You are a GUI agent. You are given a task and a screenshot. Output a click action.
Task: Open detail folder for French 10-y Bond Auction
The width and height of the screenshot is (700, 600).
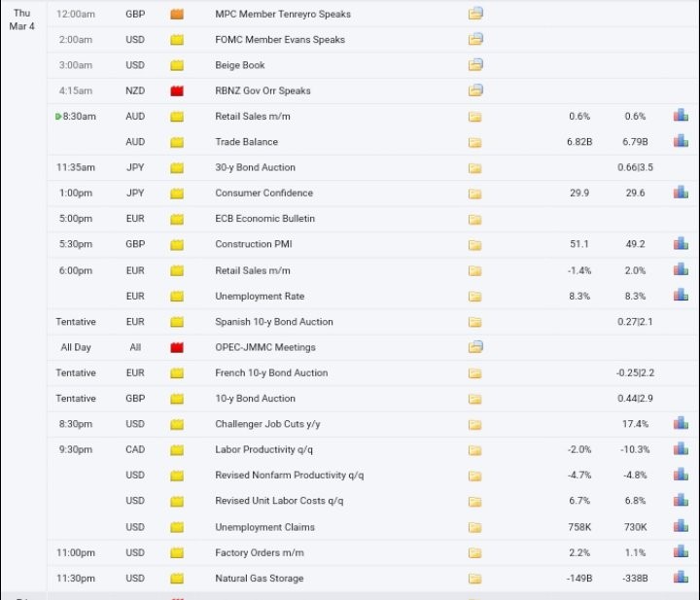475,373
